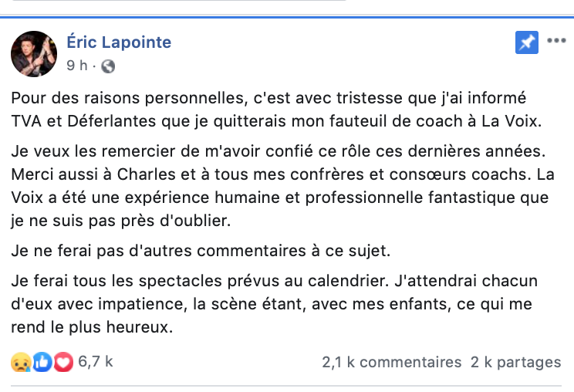This screenshot has width=574, height=392.
Task: Show the 6,7 k reactions list
Action: click(x=96, y=362)
